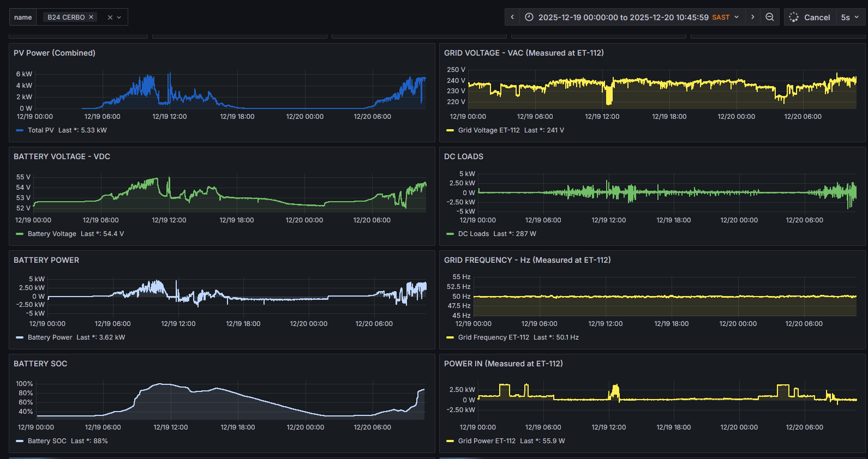Click the BATTERY POWER panel title
Image resolution: width=868 pixels, height=459 pixels.
(46, 260)
